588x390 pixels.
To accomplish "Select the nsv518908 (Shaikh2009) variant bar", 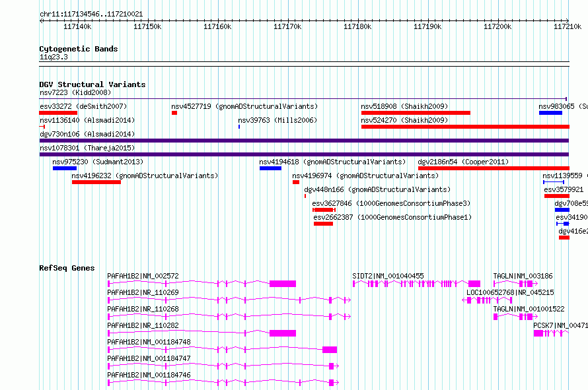I will [x=416, y=113].
